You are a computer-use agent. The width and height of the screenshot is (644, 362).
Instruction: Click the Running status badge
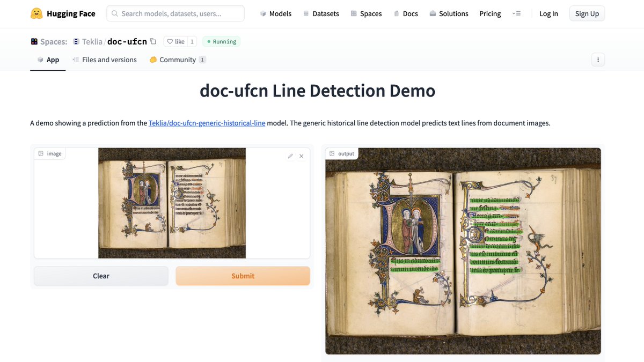click(x=221, y=41)
